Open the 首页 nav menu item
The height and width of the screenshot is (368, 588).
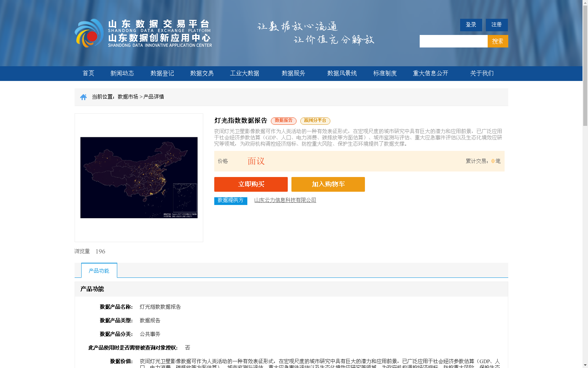(88, 73)
